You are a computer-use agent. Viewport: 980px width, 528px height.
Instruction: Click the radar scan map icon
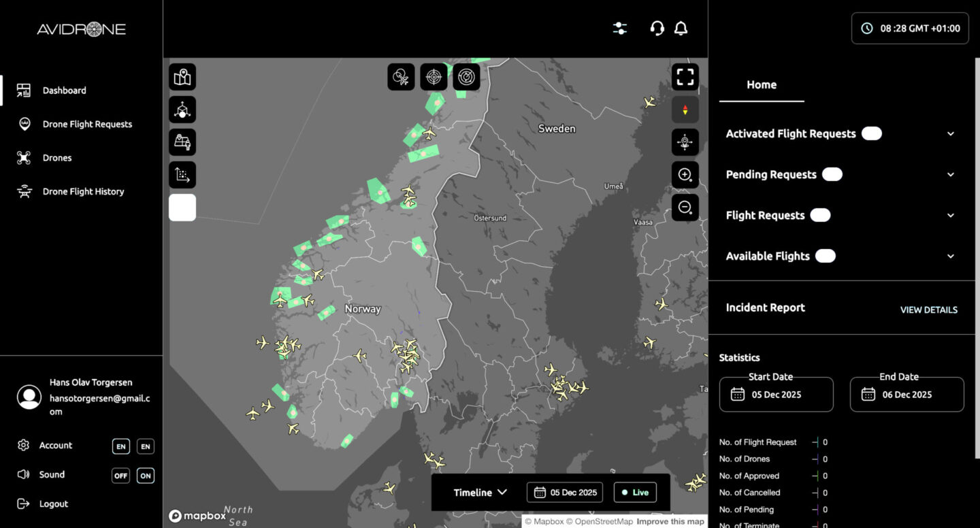pos(466,77)
